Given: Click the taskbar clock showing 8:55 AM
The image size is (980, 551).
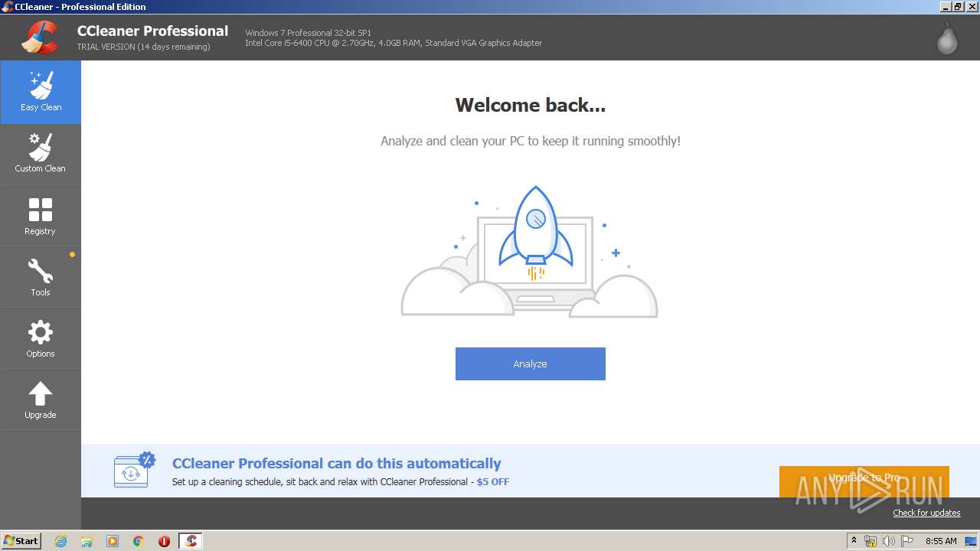Looking at the screenshot, I should tap(941, 541).
